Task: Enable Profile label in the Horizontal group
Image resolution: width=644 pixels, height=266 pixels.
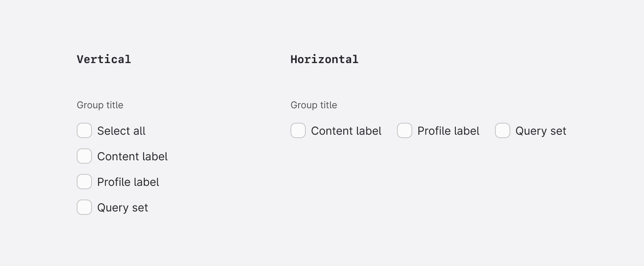Action: [405, 130]
